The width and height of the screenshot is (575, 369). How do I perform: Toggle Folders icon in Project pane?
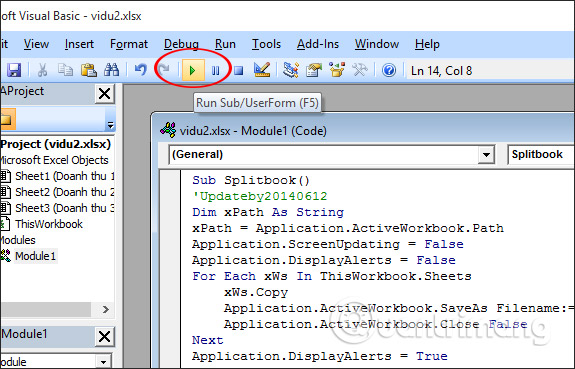[x=7, y=119]
